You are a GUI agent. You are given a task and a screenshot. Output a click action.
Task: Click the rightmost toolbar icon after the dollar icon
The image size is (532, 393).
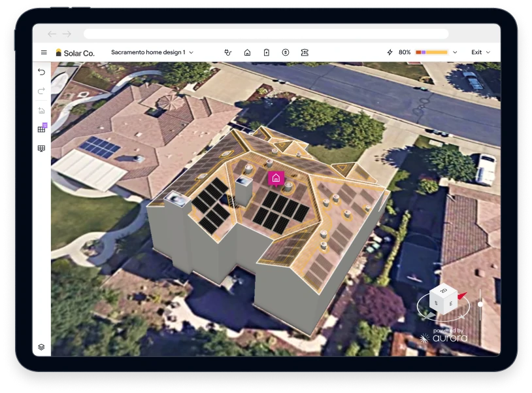pos(304,52)
